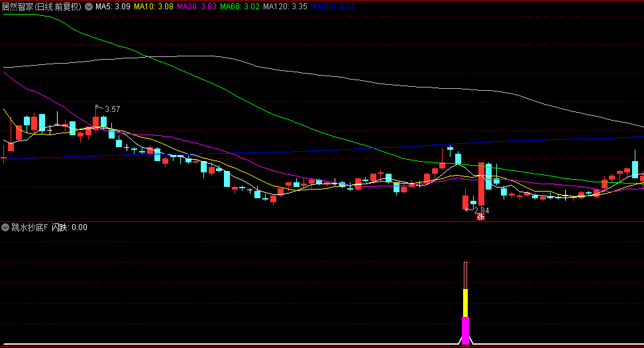644x348 pixels.
Task: Select the MA120: 3.35 label
Action: (x=285, y=7)
